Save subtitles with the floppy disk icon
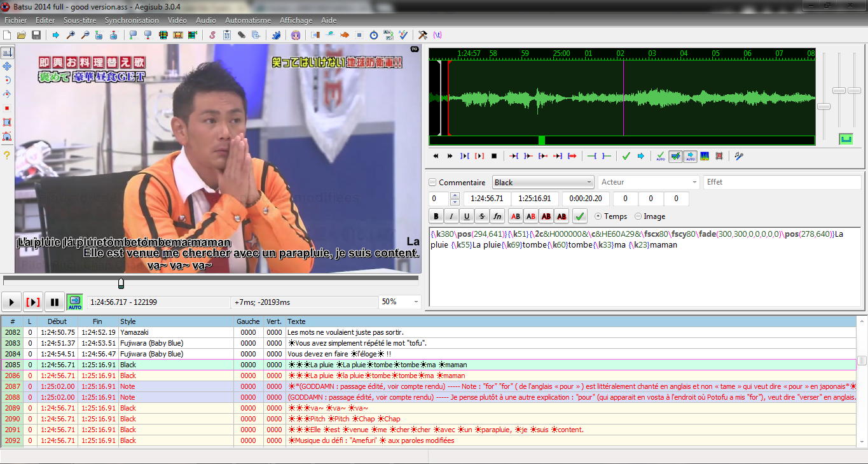Screen dimensions: 868x464 (x=36, y=34)
